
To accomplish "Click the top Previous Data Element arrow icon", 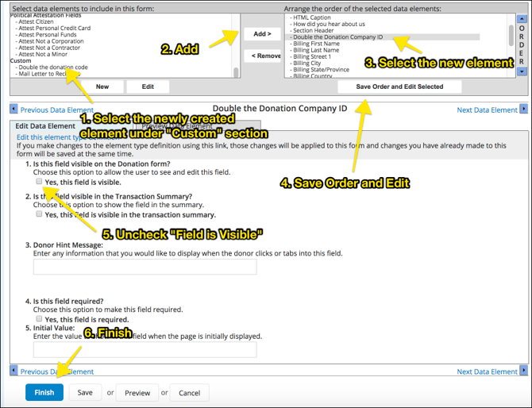I will [x=13, y=110].
